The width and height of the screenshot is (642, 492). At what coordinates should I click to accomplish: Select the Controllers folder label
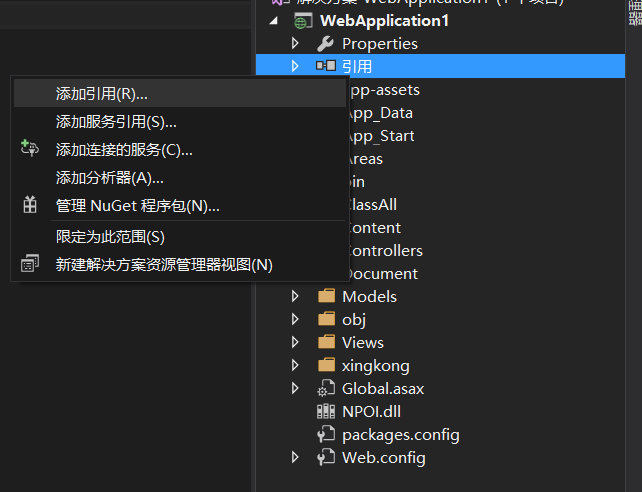point(385,251)
